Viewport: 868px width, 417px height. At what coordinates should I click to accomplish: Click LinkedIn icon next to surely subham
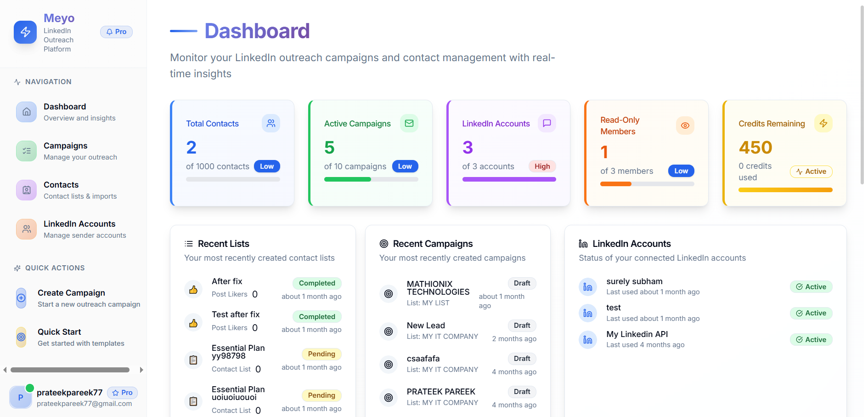pos(588,287)
